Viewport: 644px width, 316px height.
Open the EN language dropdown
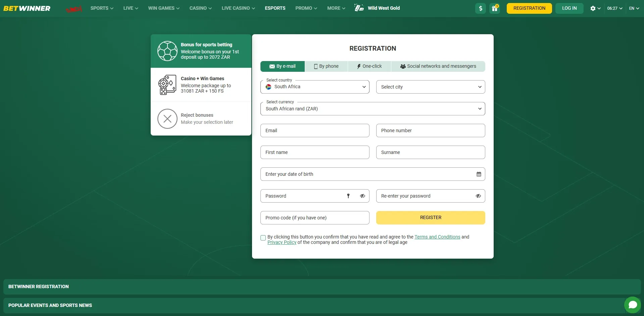click(x=634, y=8)
